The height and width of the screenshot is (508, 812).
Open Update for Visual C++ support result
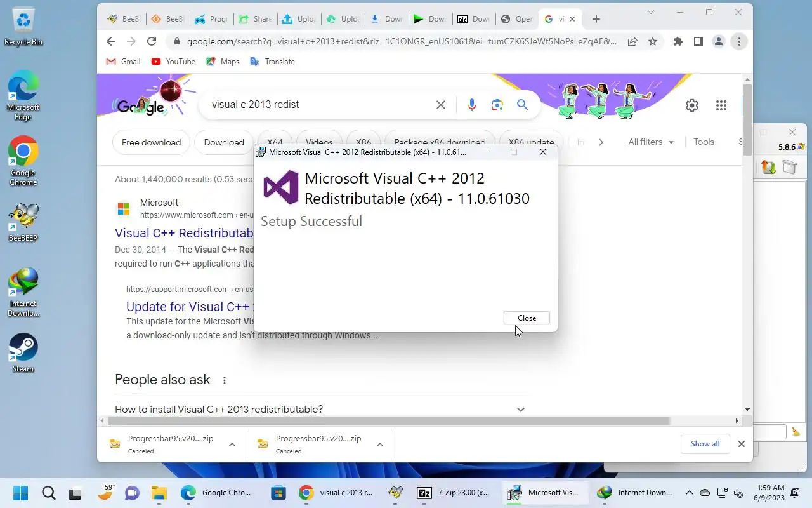pos(189,307)
